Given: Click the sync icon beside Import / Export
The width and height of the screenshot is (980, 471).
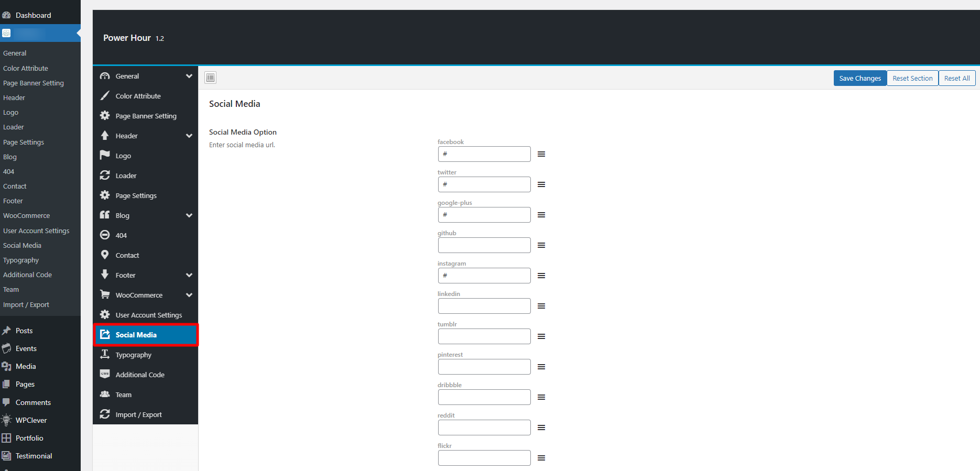Looking at the screenshot, I should tap(105, 414).
